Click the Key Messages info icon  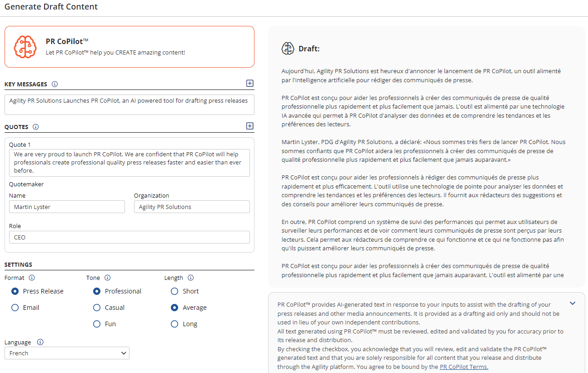pos(55,84)
